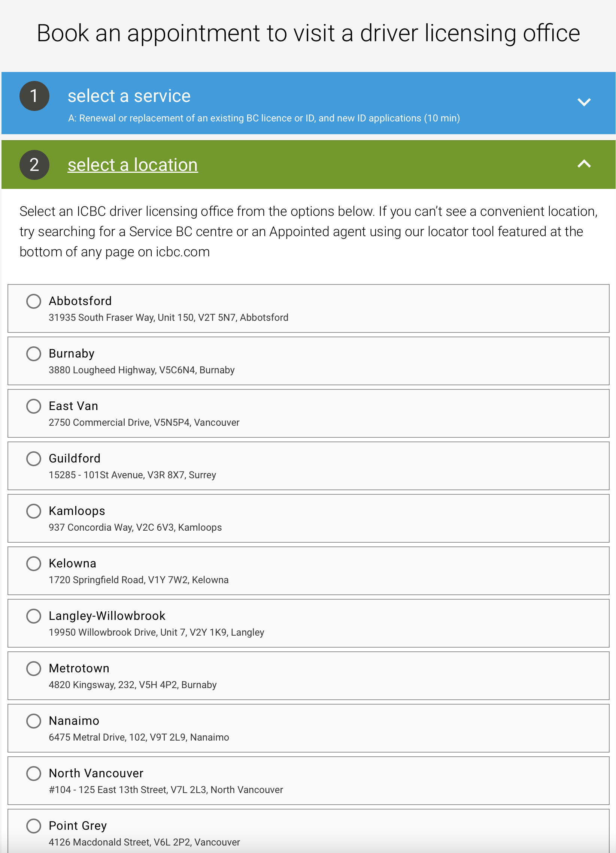This screenshot has width=616, height=853.
Task: Click the step 2 number circle
Action: [34, 165]
